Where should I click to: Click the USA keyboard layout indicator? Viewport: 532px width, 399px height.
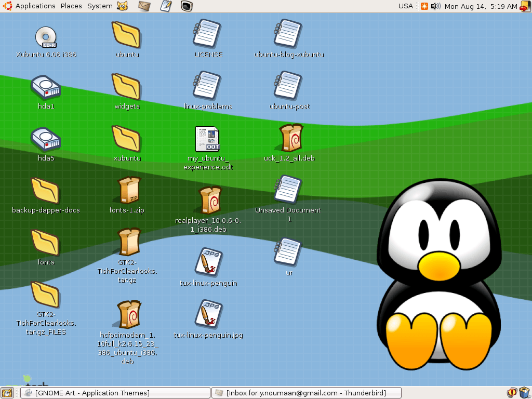[x=405, y=6]
